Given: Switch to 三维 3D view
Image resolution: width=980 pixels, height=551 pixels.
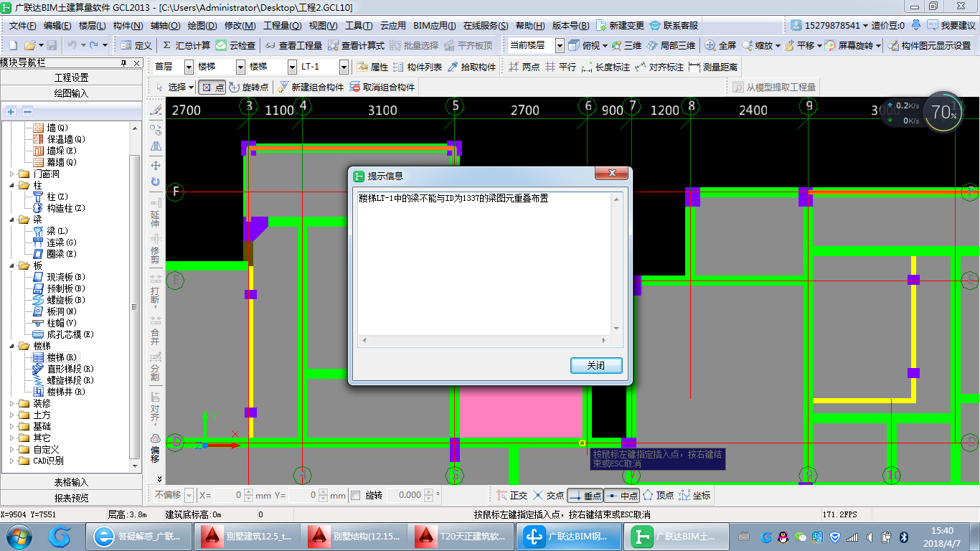Looking at the screenshot, I should (626, 45).
